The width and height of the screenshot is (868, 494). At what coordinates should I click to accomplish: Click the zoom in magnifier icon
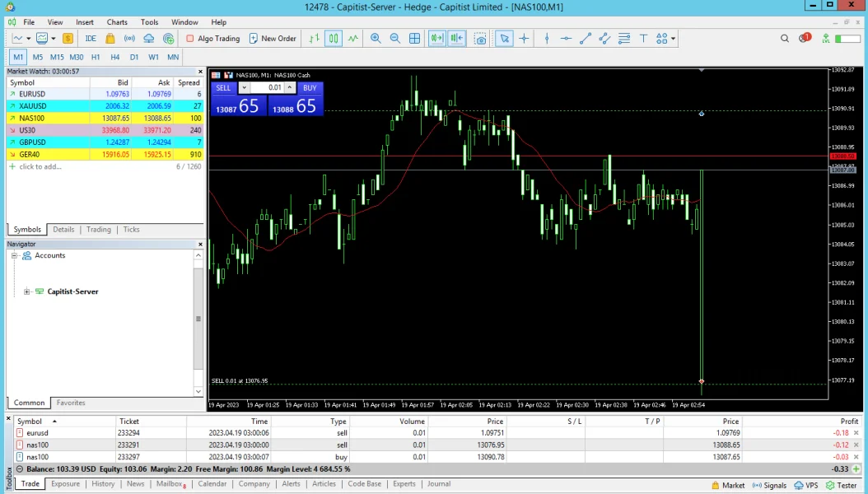(376, 39)
